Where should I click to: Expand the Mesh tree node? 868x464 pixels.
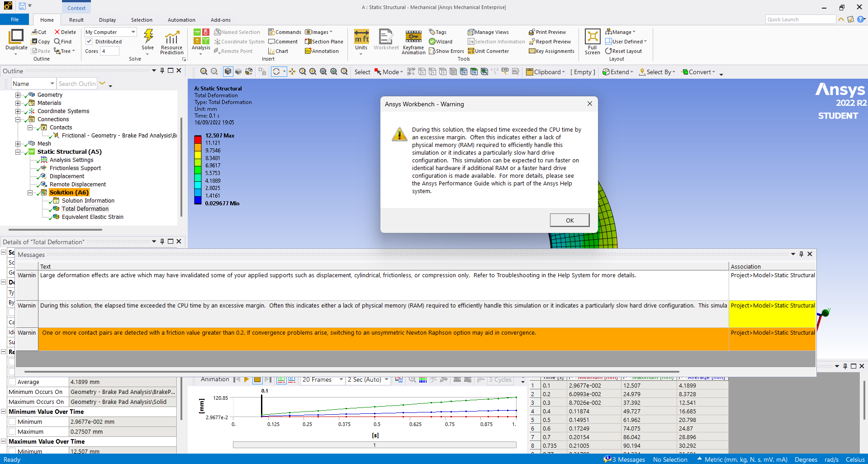(18, 144)
